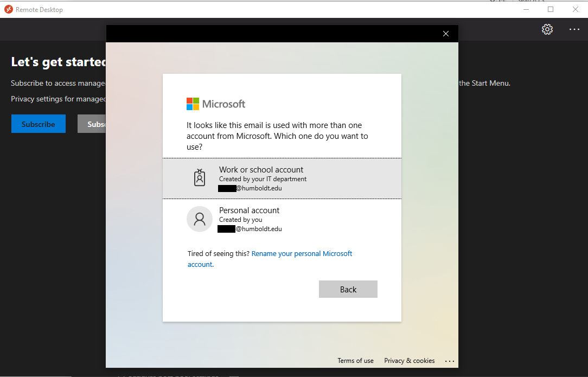Open Rename your personal Microsoft account link
This screenshot has height=377, width=588.
[x=270, y=259]
